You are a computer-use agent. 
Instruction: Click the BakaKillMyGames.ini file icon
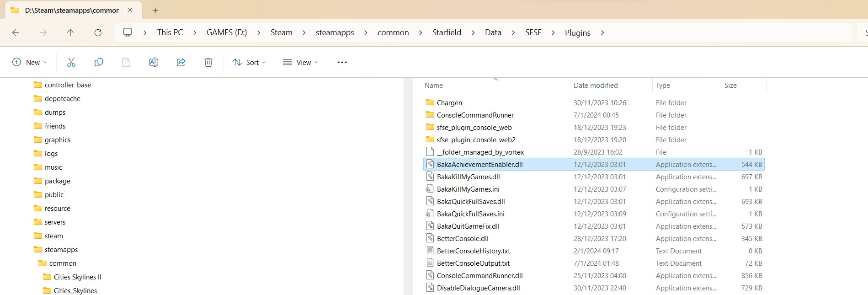430,189
